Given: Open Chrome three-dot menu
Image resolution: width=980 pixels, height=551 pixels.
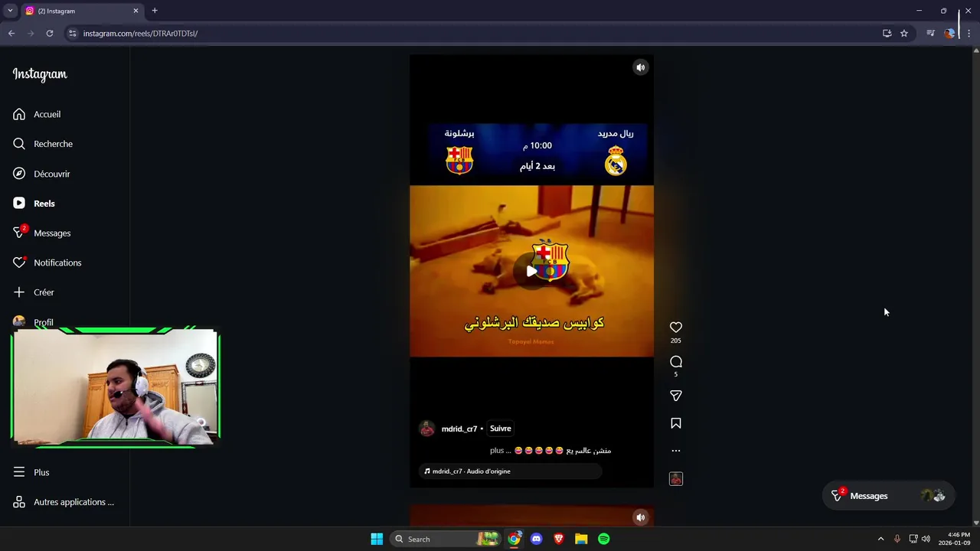Looking at the screenshot, I should pos(969,33).
